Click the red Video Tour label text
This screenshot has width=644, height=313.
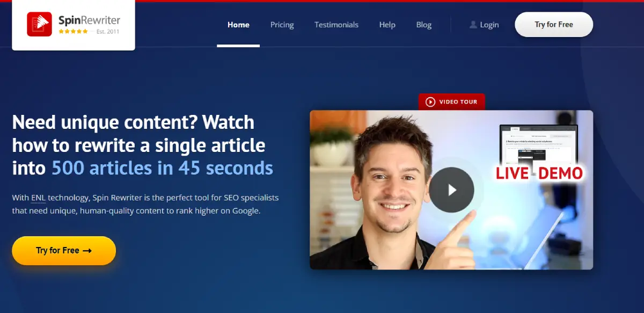pos(458,102)
